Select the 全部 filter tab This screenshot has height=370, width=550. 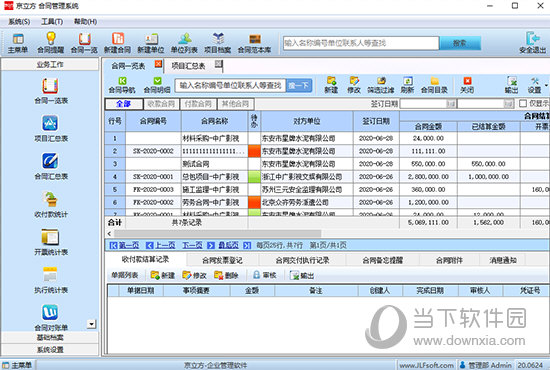[124, 104]
